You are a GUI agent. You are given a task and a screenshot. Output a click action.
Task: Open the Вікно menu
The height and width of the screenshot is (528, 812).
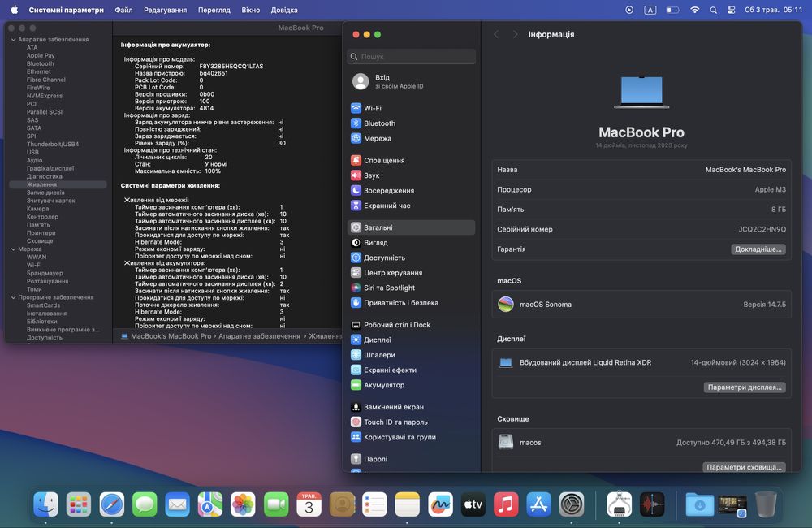[251, 10]
